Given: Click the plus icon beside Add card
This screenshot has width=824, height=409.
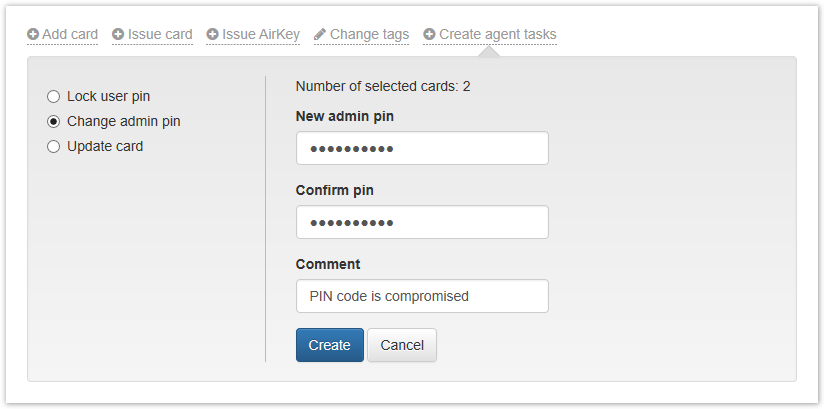Looking at the screenshot, I should (33, 34).
